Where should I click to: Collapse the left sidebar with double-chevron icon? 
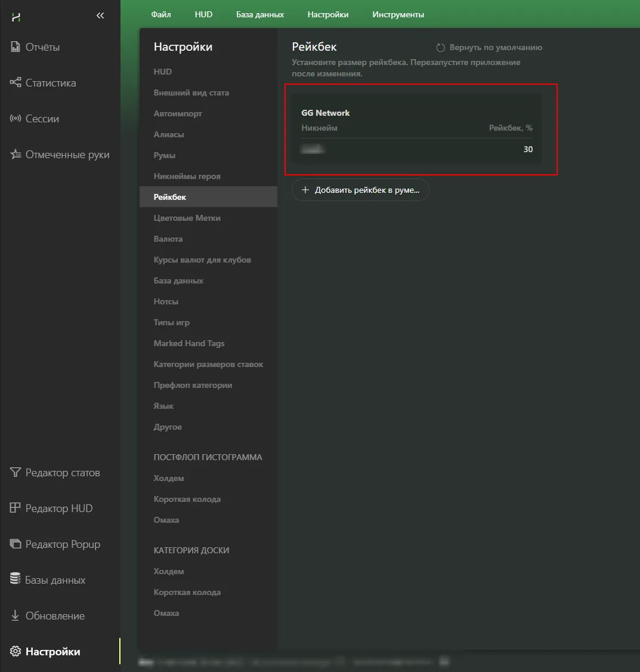click(x=100, y=16)
